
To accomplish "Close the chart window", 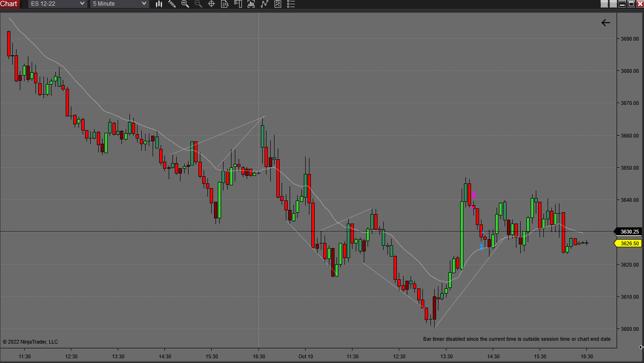I will (640, 4).
